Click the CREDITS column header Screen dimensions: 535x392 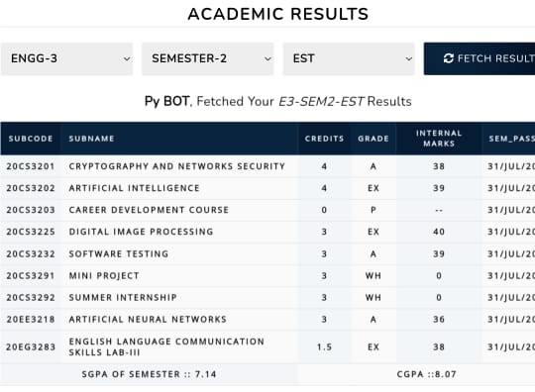pyautogui.click(x=324, y=139)
